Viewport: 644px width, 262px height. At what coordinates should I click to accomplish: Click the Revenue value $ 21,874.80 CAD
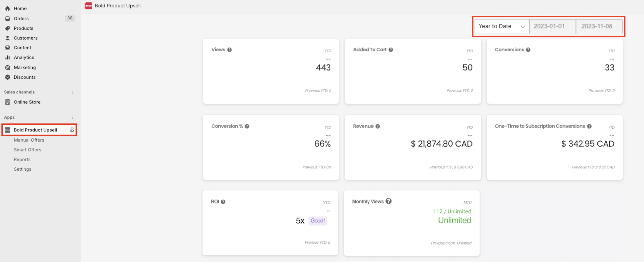coord(441,144)
